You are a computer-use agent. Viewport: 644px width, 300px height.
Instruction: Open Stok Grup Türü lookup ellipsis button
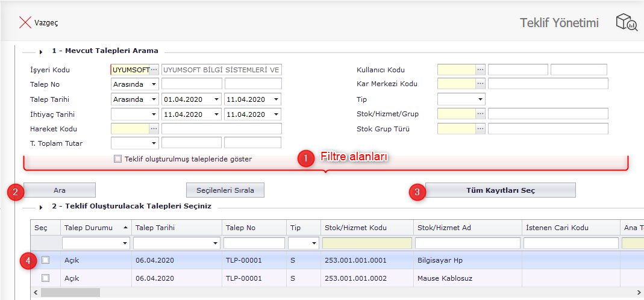480,128
